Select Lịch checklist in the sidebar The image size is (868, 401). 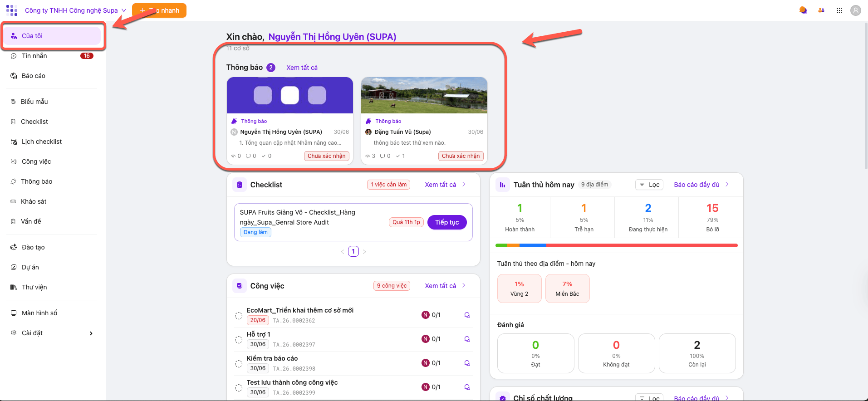(52, 142)
